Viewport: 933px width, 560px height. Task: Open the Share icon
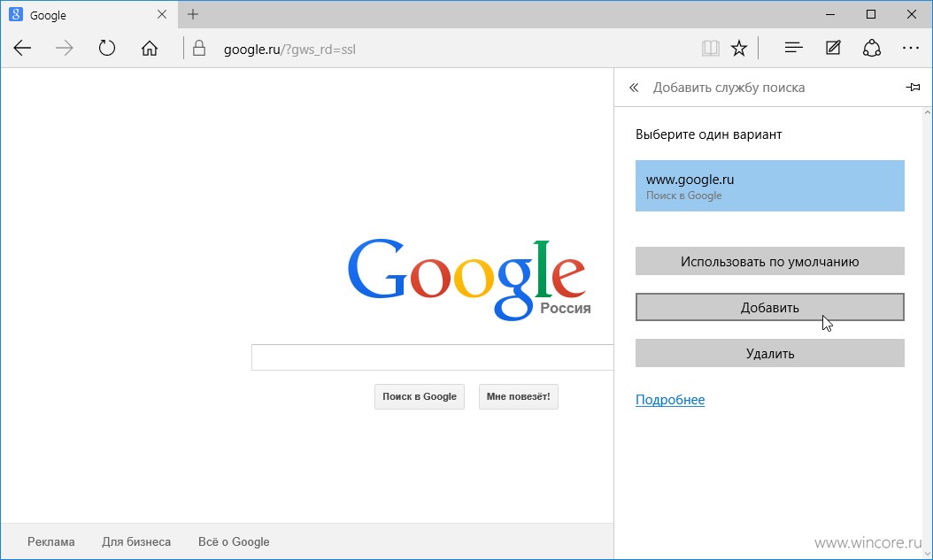[872, 48]
